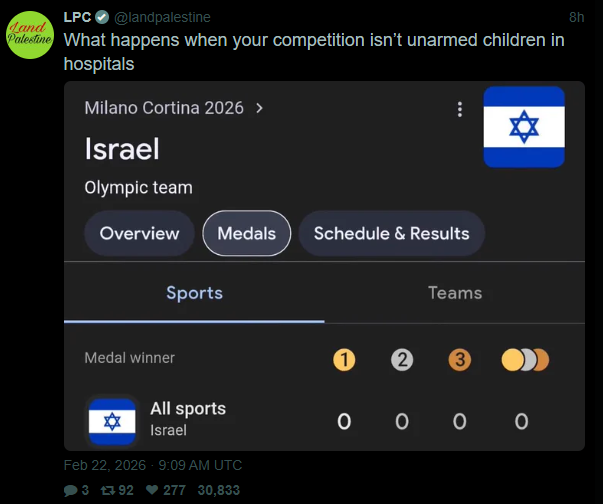Select the Overview tab pill
The height and width of the screenshot is (504, 603).
140,233
